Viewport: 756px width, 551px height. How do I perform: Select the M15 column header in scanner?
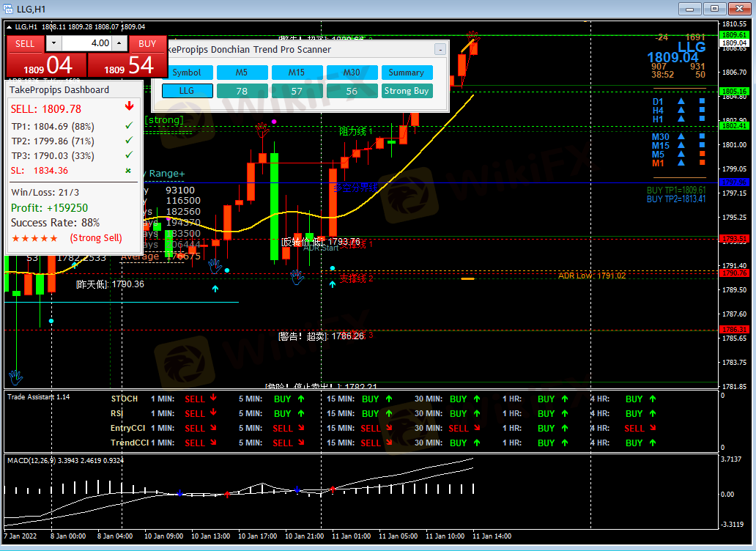click(297, 73)
